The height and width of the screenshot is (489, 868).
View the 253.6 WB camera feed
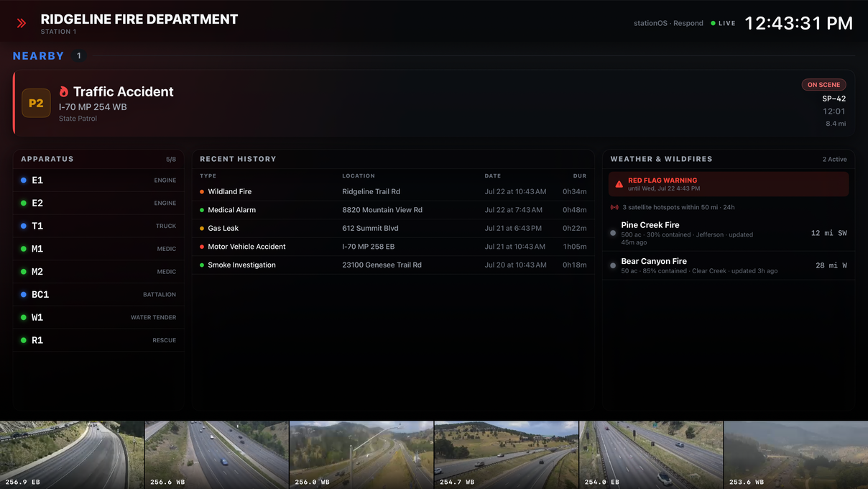[x=795, y=454]
